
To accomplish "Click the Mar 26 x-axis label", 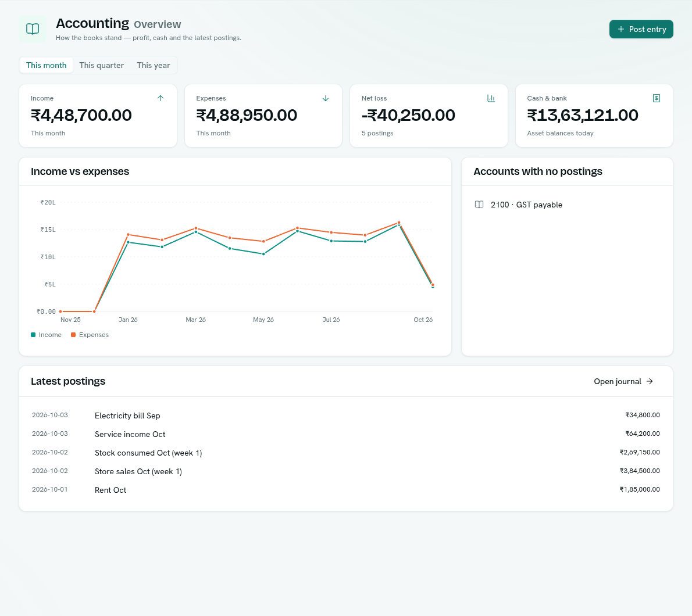I will pyautogui.click(x=195, y=320).
